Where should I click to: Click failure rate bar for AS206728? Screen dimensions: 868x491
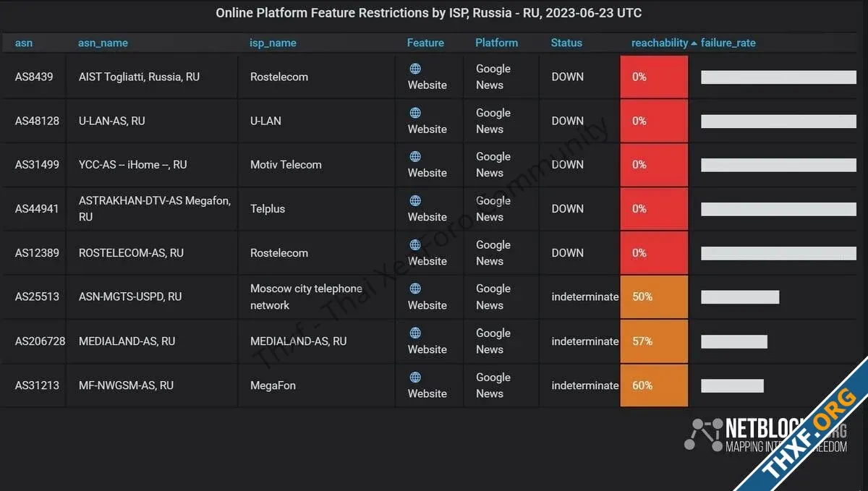[734, 341]
